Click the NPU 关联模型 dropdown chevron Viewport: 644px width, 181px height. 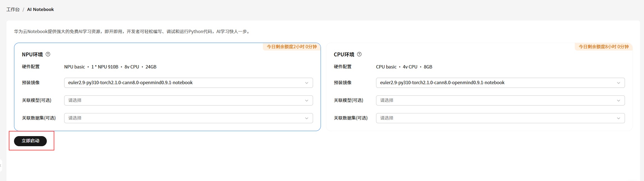[307, 100]
